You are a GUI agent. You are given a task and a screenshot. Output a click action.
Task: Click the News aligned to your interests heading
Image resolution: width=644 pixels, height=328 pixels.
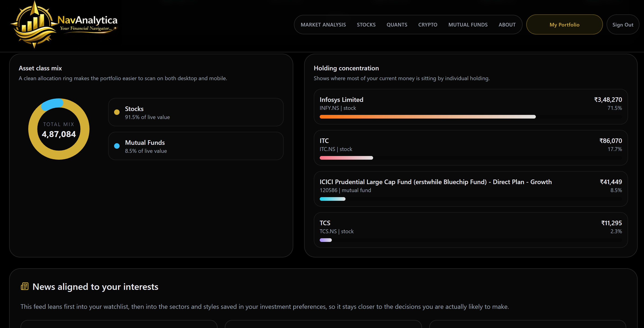pyautogui.click(x=95, y=287)
